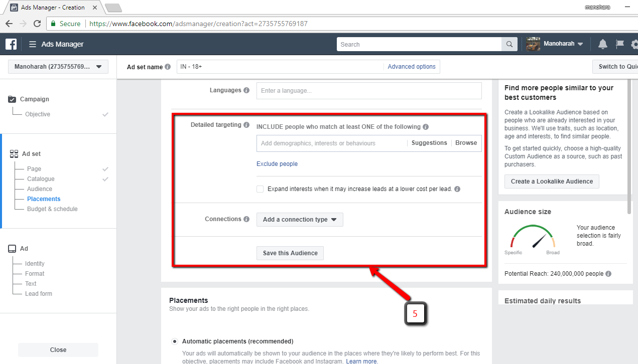Click the browser back arrow

(9, 24)
